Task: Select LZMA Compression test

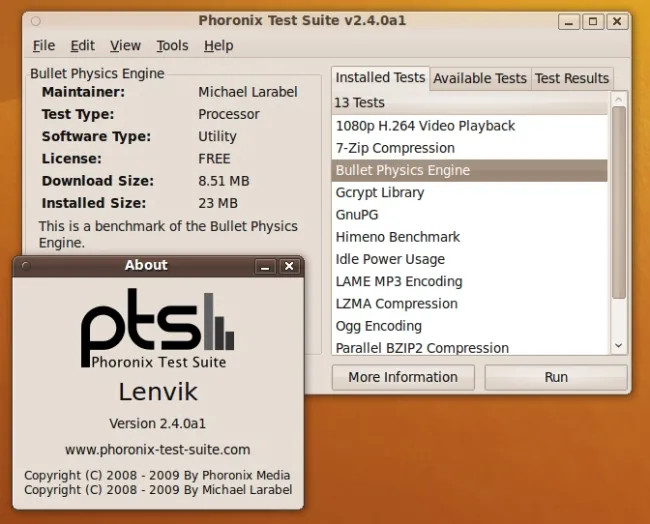Action: (x=469, y=304)
